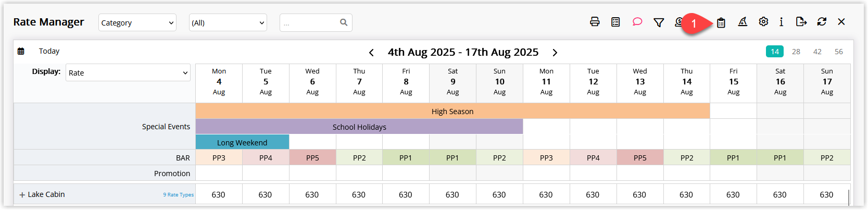Switch to the 28-day view
The image size is (868, 210).
pyautogui.click(x=796, y=52)
